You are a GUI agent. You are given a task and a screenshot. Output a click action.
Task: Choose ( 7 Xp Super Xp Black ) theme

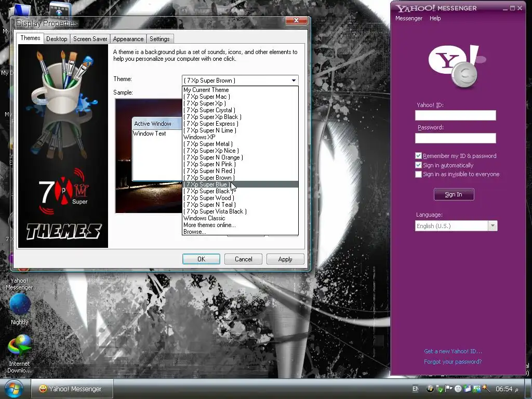(x=240, y=117)
